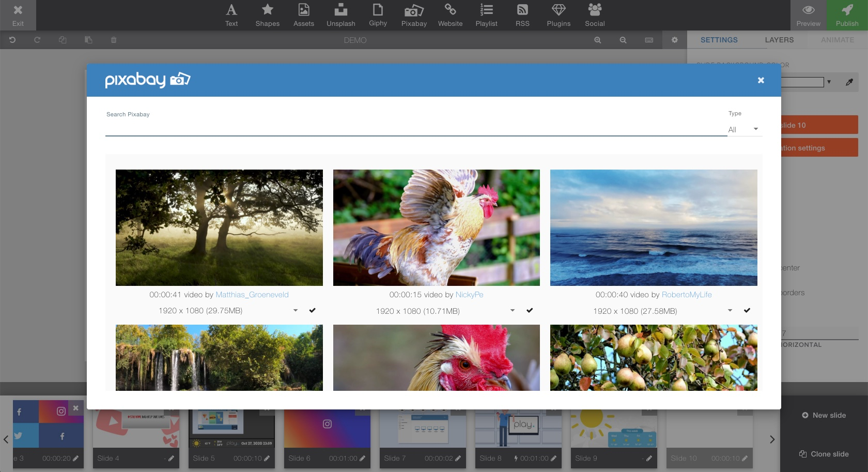This screenshot has height=472, width=868.
Task: Select the waterfall video thumbnail
Action: pos(219,358)
